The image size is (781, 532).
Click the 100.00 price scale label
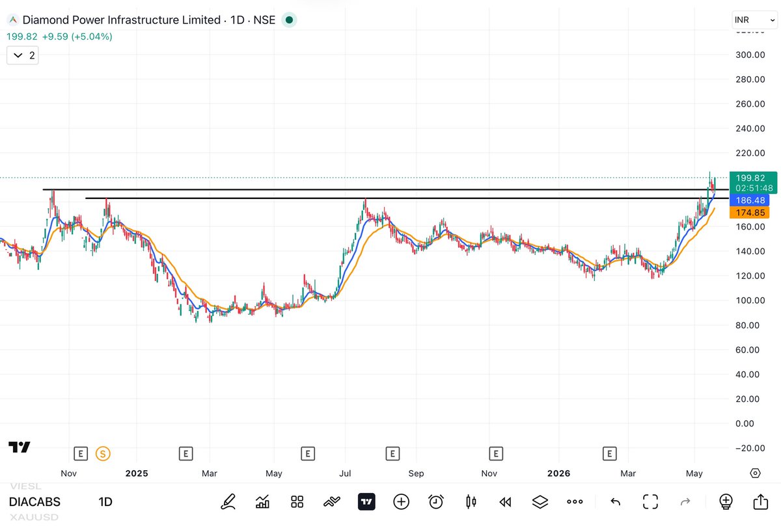tap(750, 300)
